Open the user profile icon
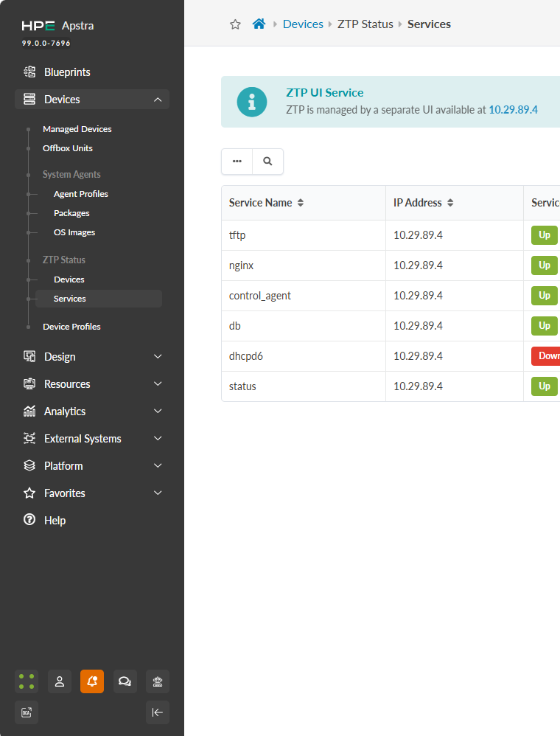This screenshot has width=560, height=736. pyautogui.click(x=60, y=681)
